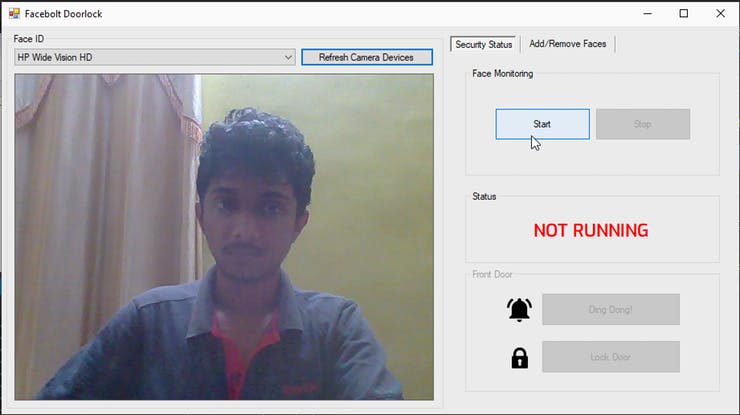
Task: Close the Facebolt Doorlock window
Action: coord(720,14)
